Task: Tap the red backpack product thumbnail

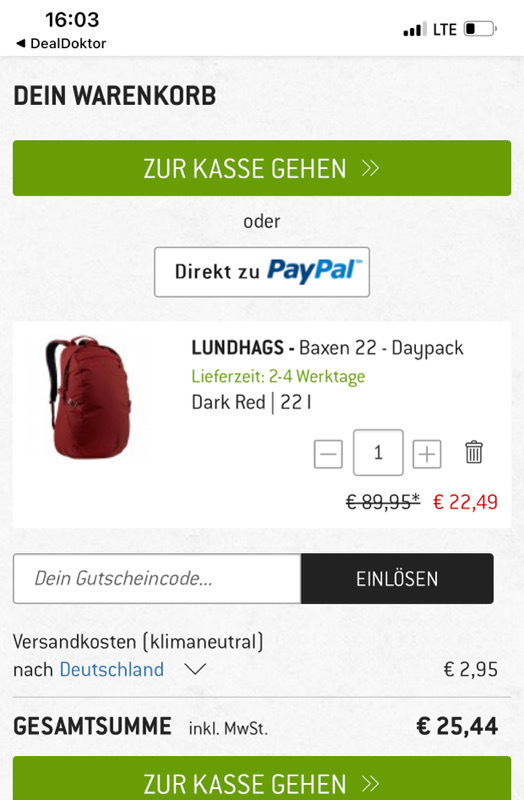Action: click(88, 397)
